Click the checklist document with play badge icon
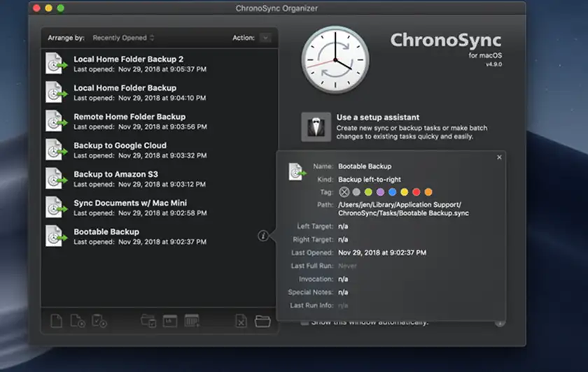The image size is (588, 372). coord(99,321)
